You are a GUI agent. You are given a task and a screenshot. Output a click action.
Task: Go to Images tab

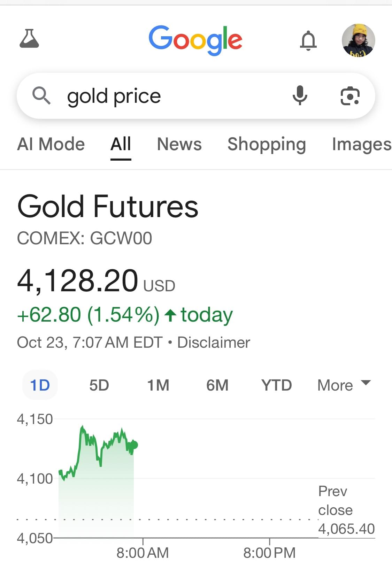click(x=361, y=144)
